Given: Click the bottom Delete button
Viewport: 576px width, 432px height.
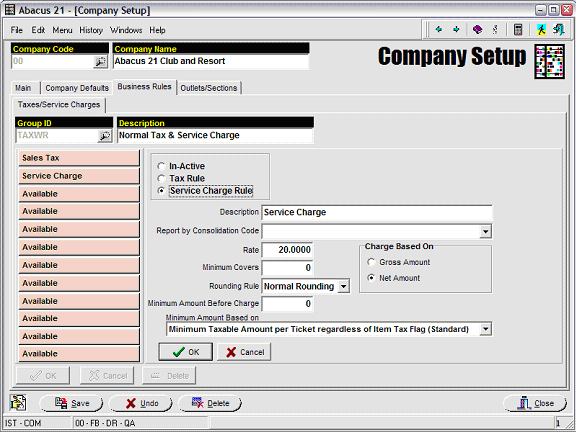Looking at the screenshot, I should (210, 403).
